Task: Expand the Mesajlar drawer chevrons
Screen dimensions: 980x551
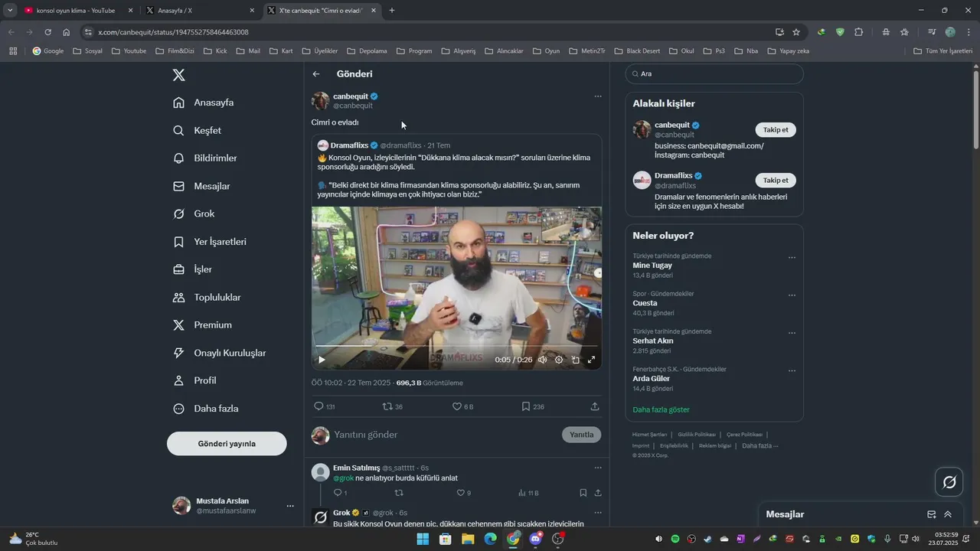Action: tap(948, 514)
